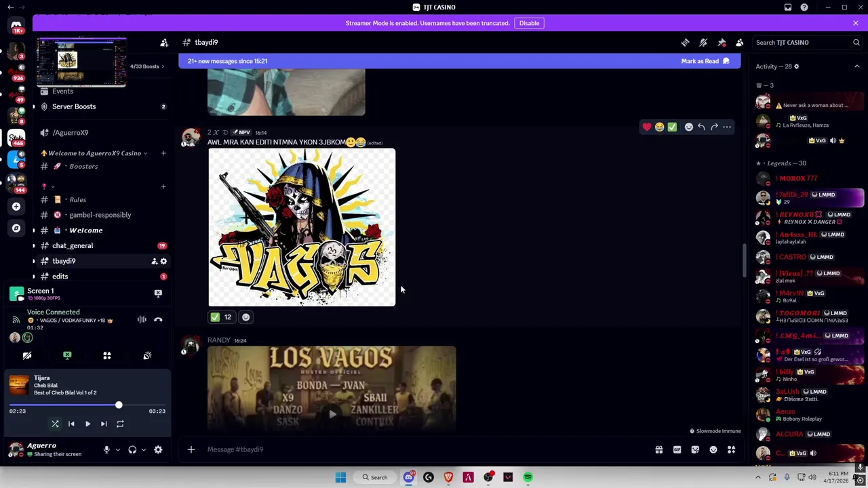Open User Settings gear
Screen dimensions: 868x488
[158, 449]
